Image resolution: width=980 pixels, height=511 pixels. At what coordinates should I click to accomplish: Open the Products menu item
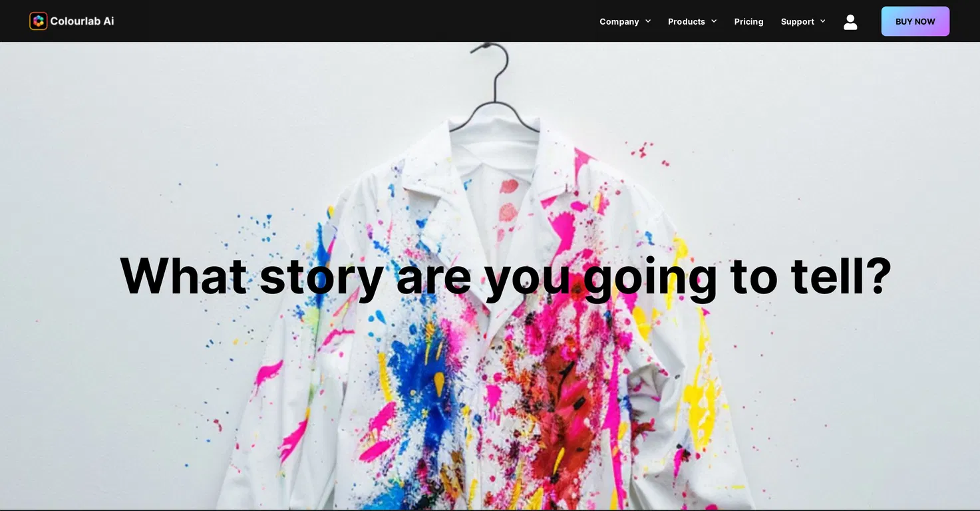pyautogui.click(x=687, y=21)
